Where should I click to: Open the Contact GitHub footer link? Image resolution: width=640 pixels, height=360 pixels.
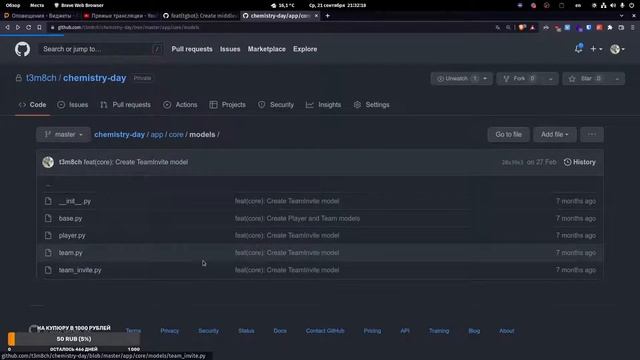click(325, 331)
